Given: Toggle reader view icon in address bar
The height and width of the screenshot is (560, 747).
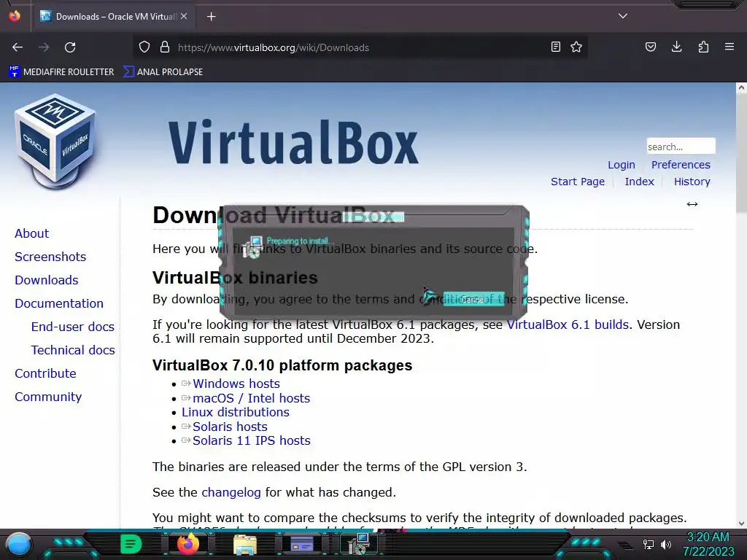Looking at the screenshot, I should pos(555,47).
